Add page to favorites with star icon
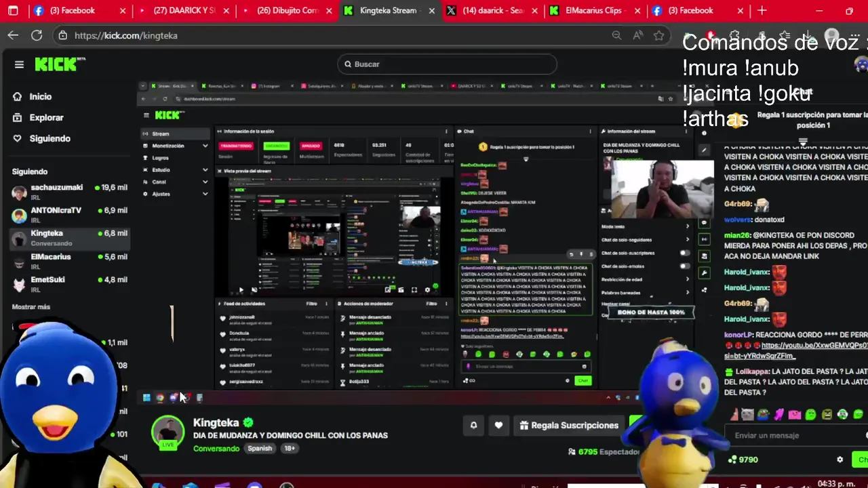Screen dimensions: 868x488 pyautogui.click(x=659, y=35)
